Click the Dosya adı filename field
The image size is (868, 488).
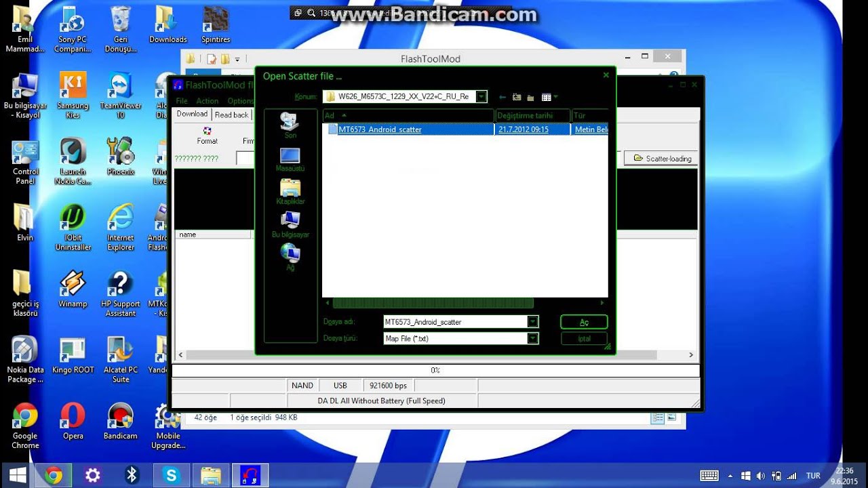tap(455, 322)
